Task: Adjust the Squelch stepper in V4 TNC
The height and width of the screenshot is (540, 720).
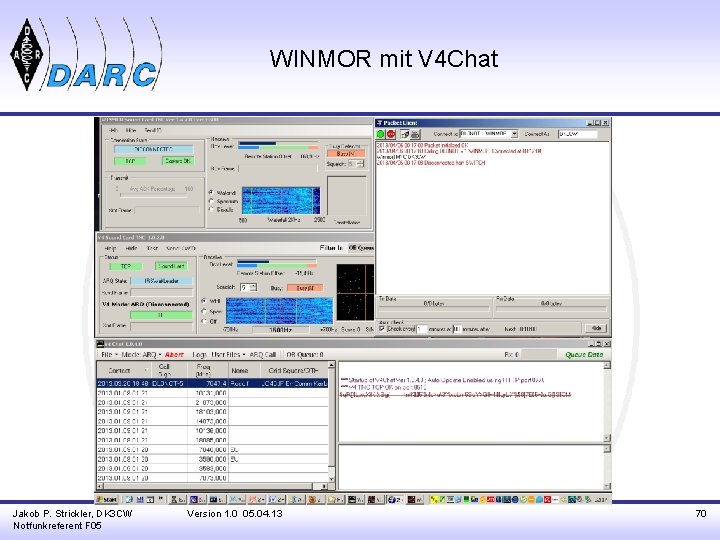Action: tap(253, 287)
